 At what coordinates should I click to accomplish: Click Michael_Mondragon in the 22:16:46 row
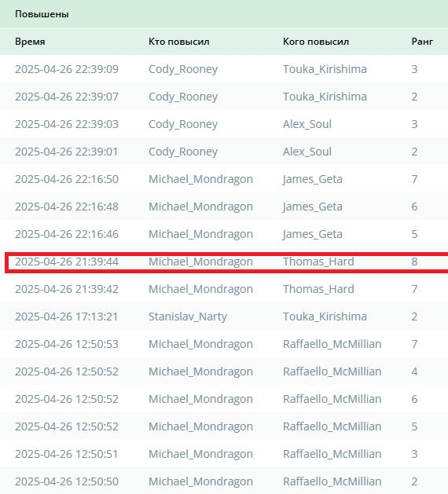200,234
